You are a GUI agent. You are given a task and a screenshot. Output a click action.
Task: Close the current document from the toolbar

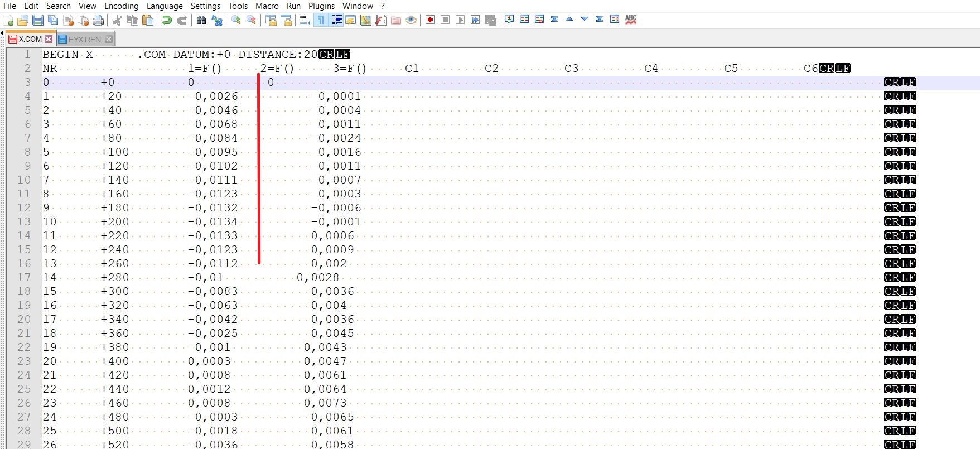[69, 21]
